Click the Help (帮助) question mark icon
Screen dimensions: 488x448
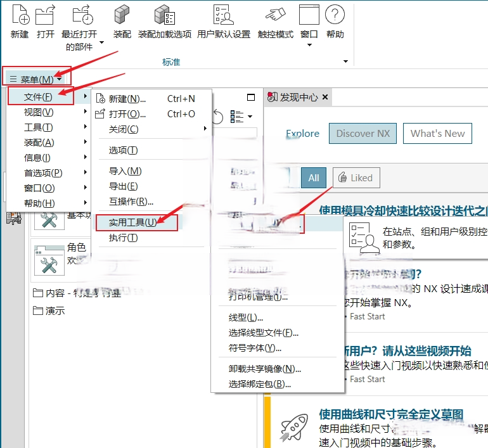pos(335,15)
